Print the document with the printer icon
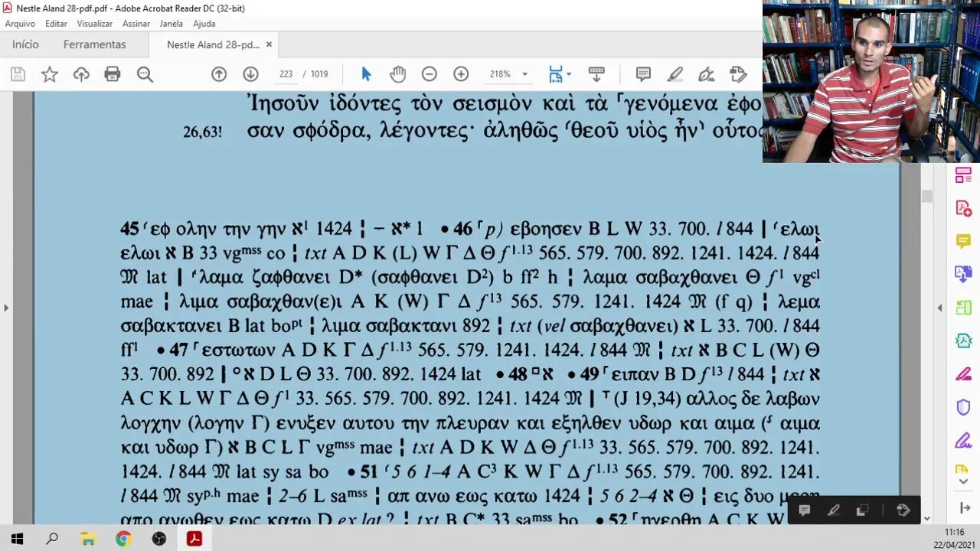This screenshot has height=551, width=980. tap(113, 74)
